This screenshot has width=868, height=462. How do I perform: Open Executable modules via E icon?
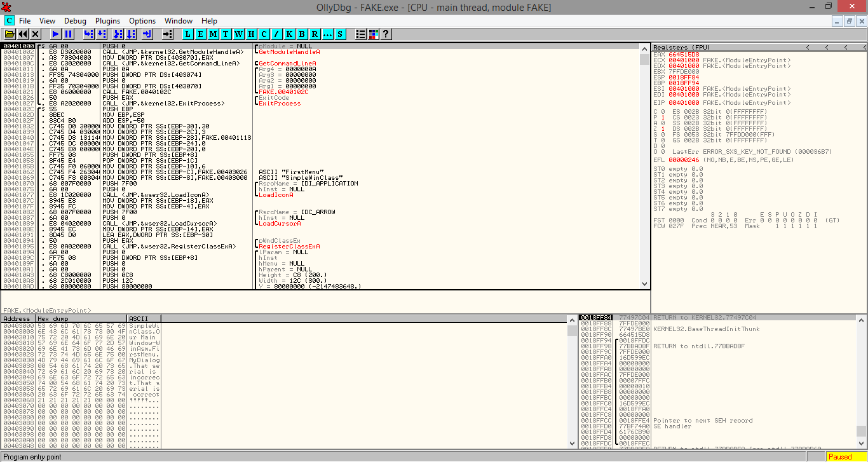[x=201, y=34]
